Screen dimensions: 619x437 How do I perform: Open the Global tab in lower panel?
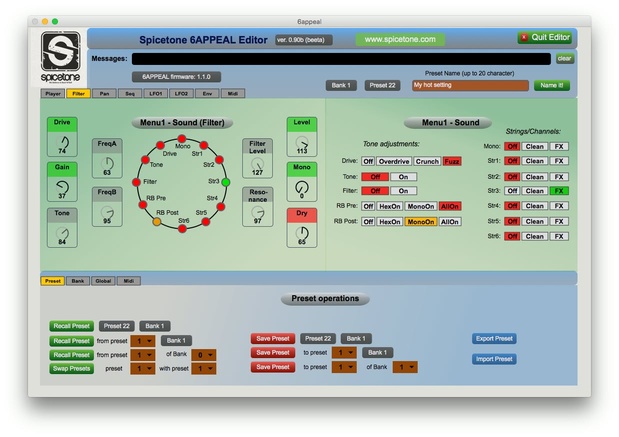(101, 281)
